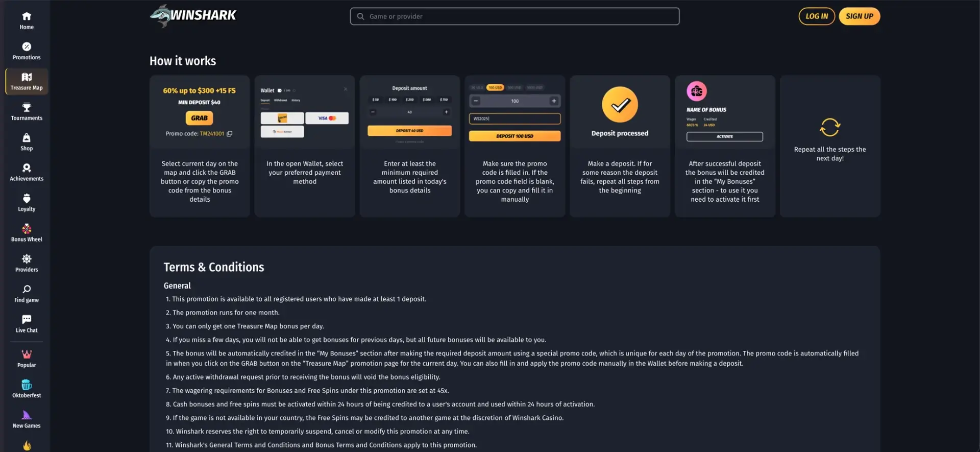The width and height of the screenshot is (980, 452).
Task: Click term 3 about one bonus per day
Action: [245, 326]
